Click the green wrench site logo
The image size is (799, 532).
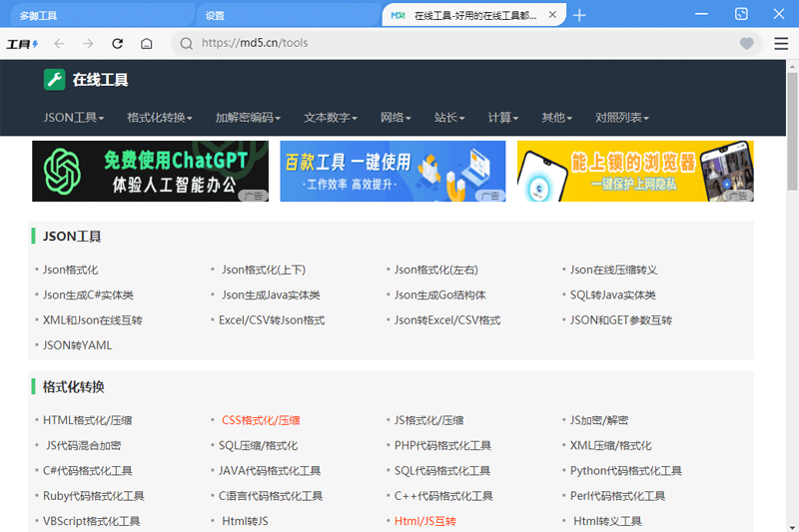tap(54, 80)
